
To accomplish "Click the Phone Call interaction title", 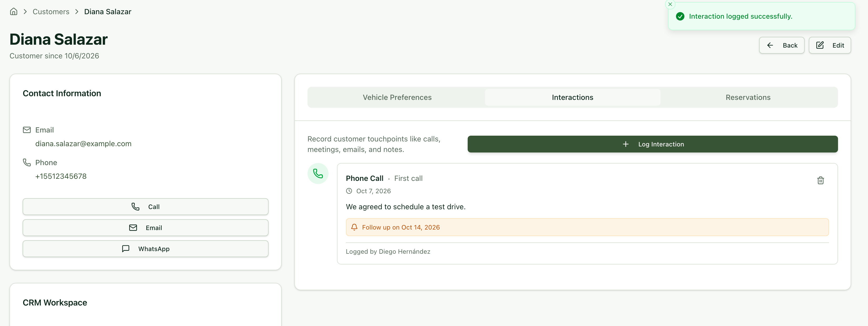I will pyautogui.click(x=364, y=179).
